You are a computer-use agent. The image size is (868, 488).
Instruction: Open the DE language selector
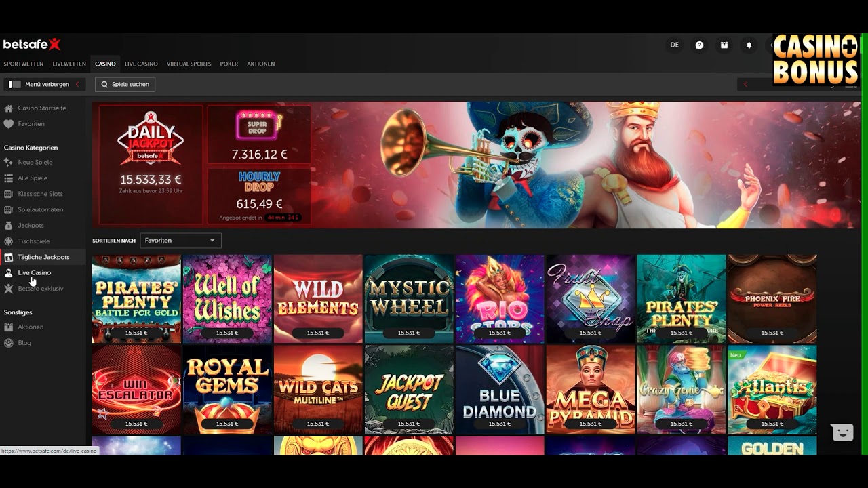coord(675,45)
